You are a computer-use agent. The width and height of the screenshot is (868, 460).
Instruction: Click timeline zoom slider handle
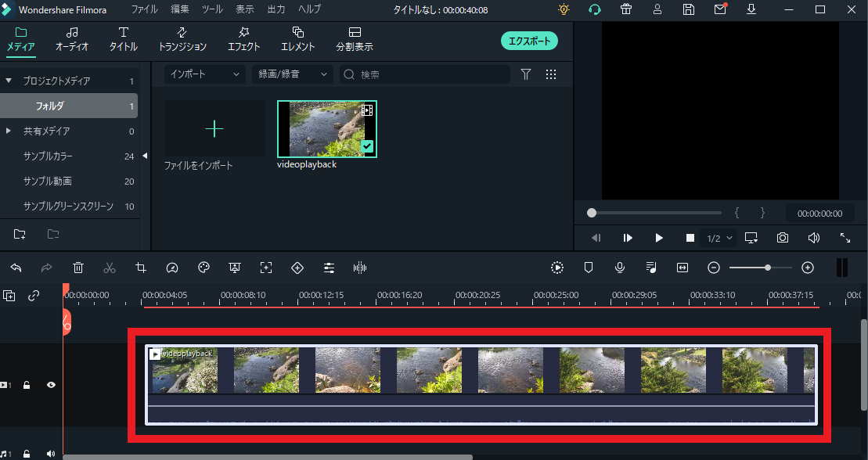tap(768, 268)
